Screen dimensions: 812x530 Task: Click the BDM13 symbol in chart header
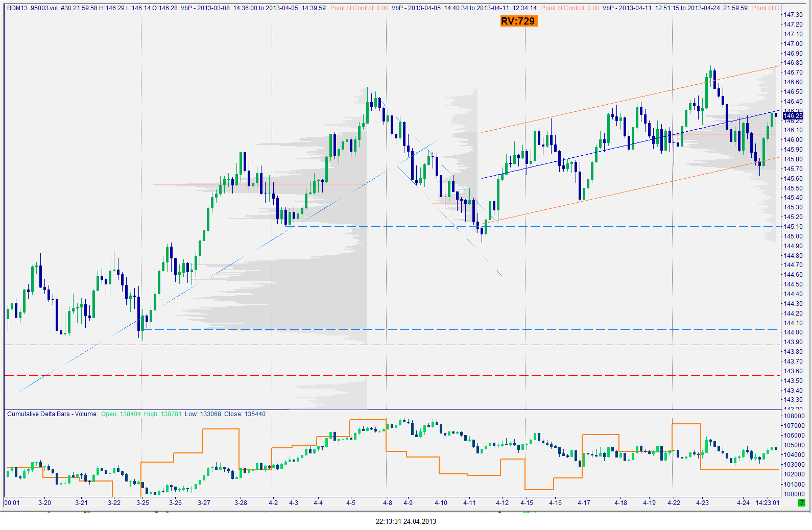[x=17, y=8]
